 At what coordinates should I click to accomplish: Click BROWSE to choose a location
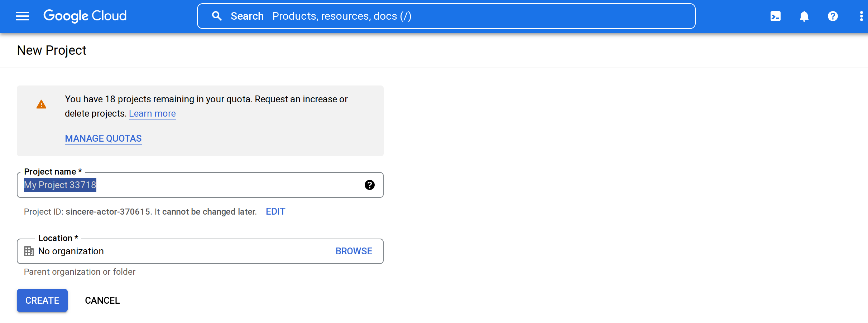click(x=354, y=251)
